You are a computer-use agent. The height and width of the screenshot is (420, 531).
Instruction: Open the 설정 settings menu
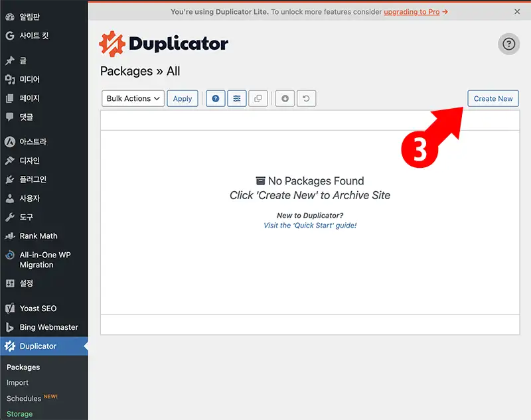44,283
